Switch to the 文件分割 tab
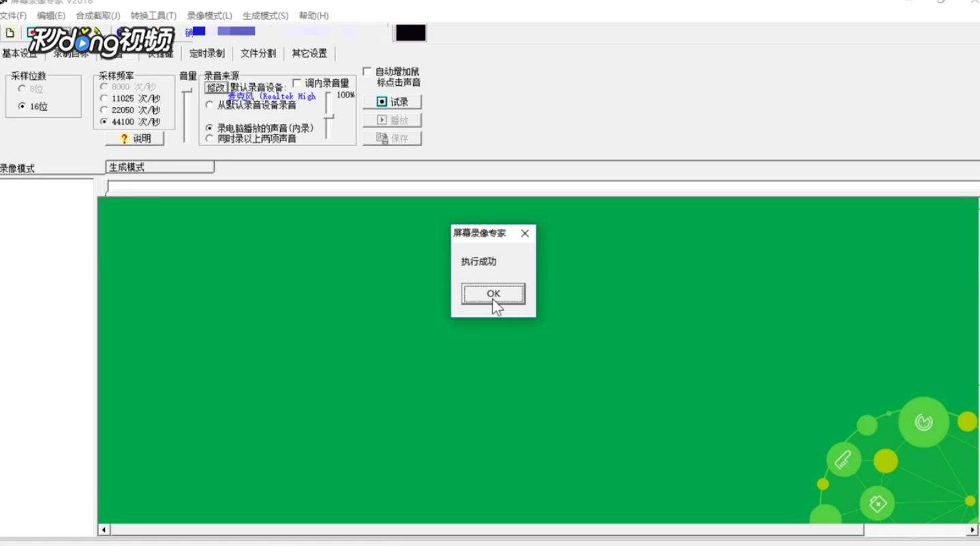This screenshot has width=980, height=546. tap(258, 53)
